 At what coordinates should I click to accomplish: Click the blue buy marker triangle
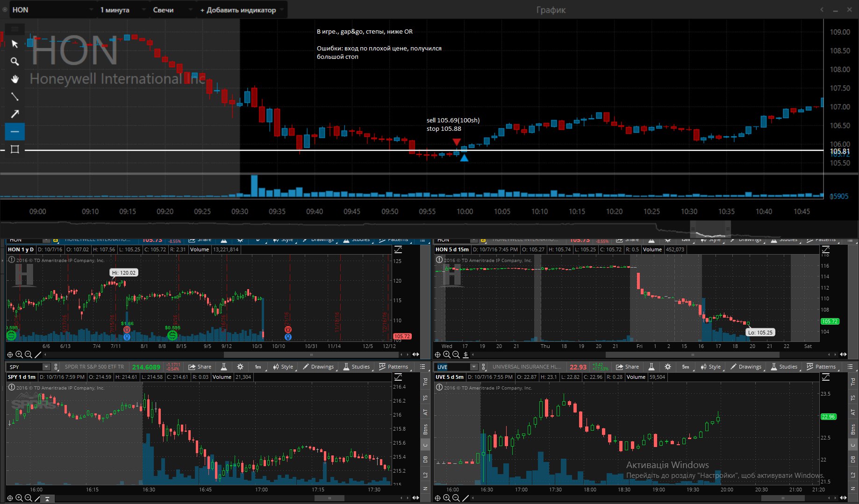[x=464, y=158]
